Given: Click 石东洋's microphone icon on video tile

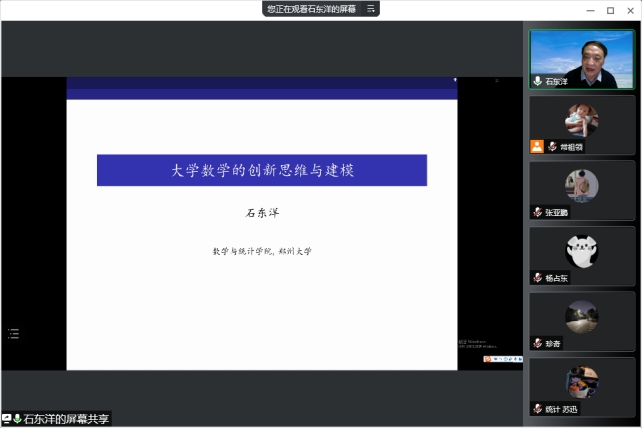Looking at the screenshot, I should [x=537, y=81].
